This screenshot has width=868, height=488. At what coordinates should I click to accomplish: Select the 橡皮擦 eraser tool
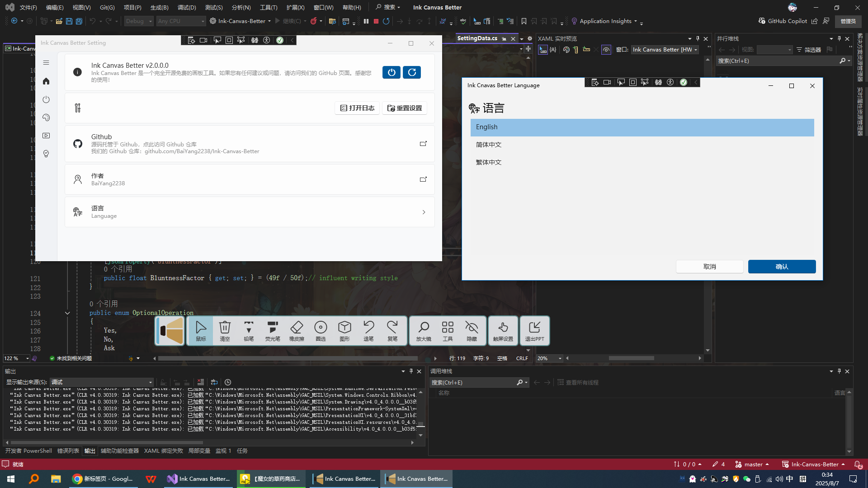(x=297, y=331)
